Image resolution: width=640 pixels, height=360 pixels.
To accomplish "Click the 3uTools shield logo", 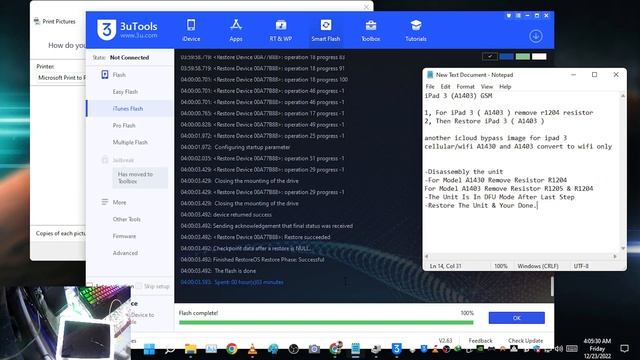I will [x=106, y=30].
